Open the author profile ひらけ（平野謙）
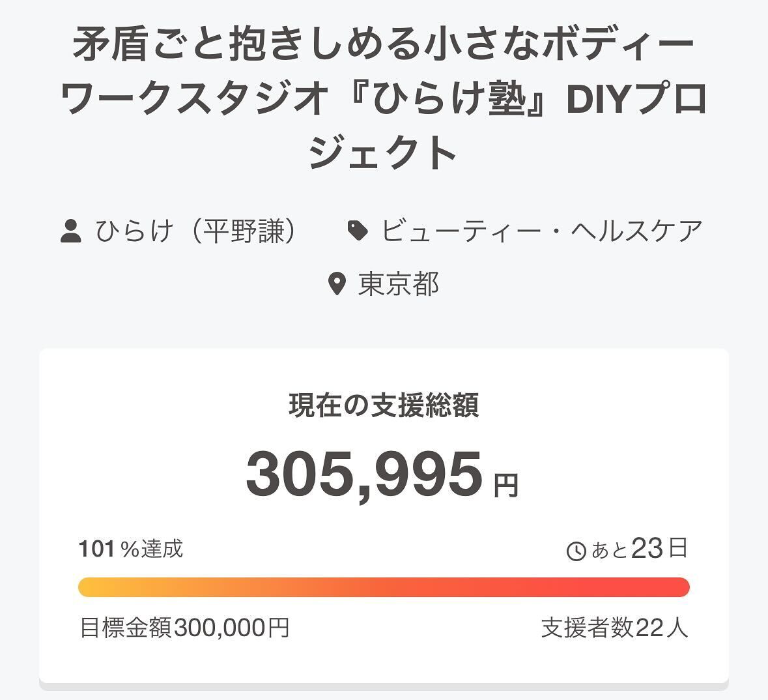768x700 pixels. [195, 231]
